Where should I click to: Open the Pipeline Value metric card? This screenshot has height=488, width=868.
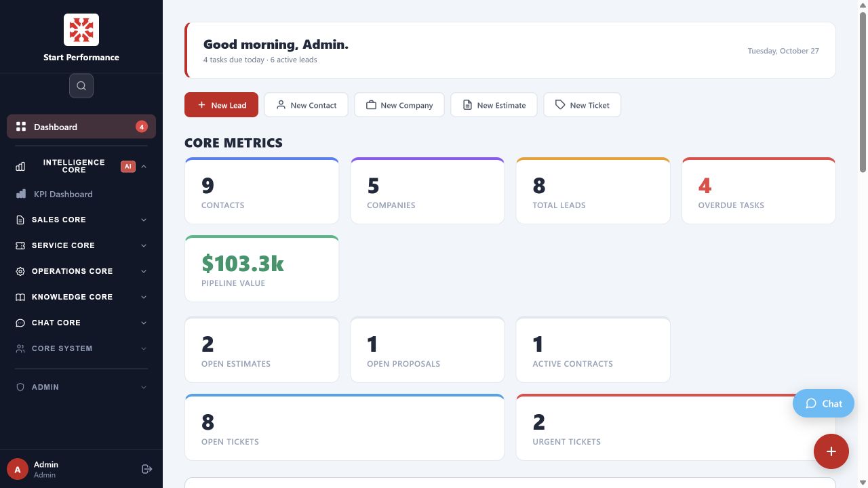(262, 268)
